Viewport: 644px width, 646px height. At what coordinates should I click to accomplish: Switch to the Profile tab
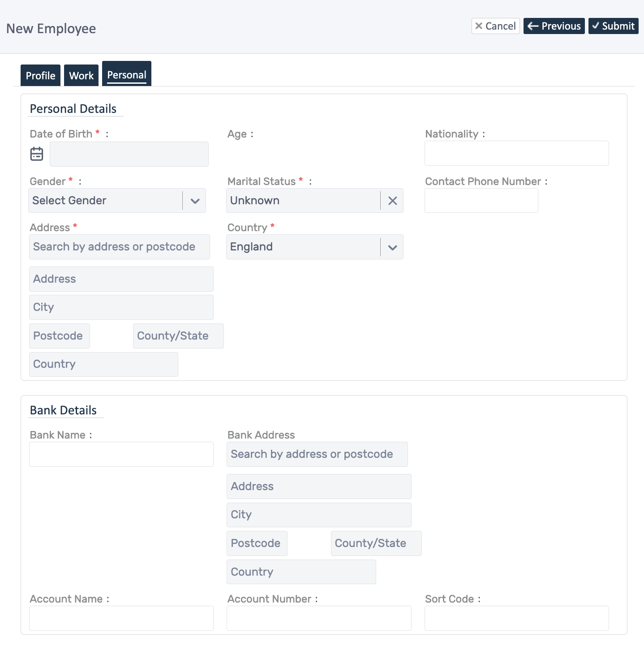[40, 75]
